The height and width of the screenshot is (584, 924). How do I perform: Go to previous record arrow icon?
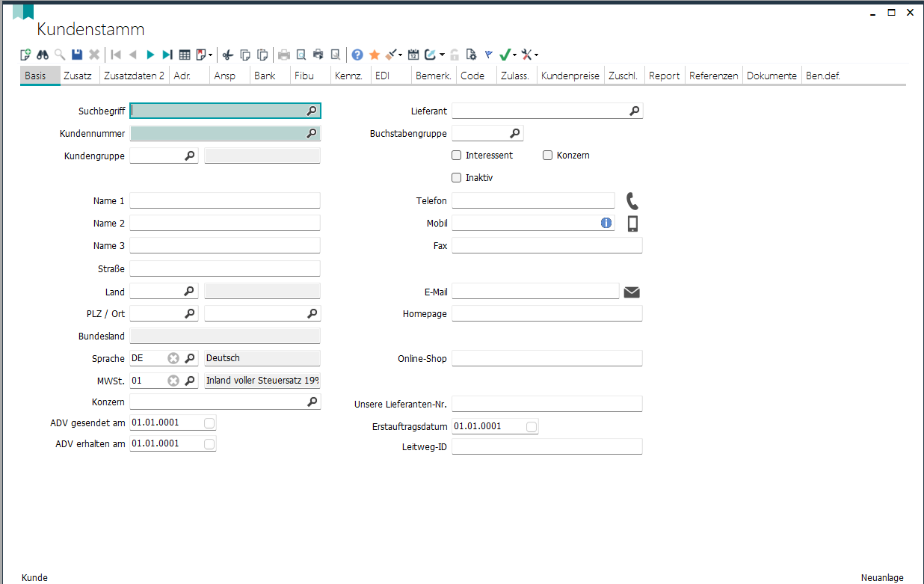coord(132,55)
